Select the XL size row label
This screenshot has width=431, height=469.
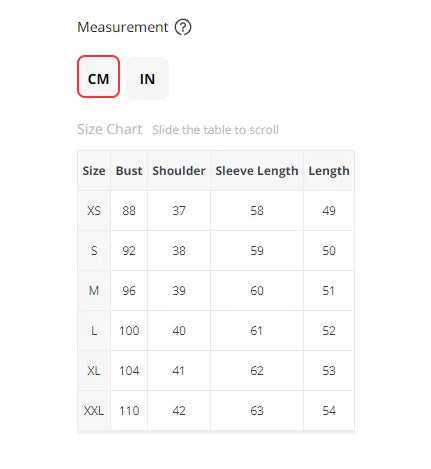[94, 371]
